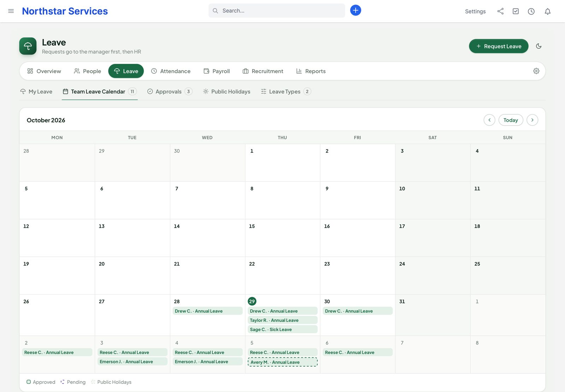Open Emerson J. Annual Leave on Tuesday the 3rd
This screenshot has height=392, width=565.
(132, 361)
